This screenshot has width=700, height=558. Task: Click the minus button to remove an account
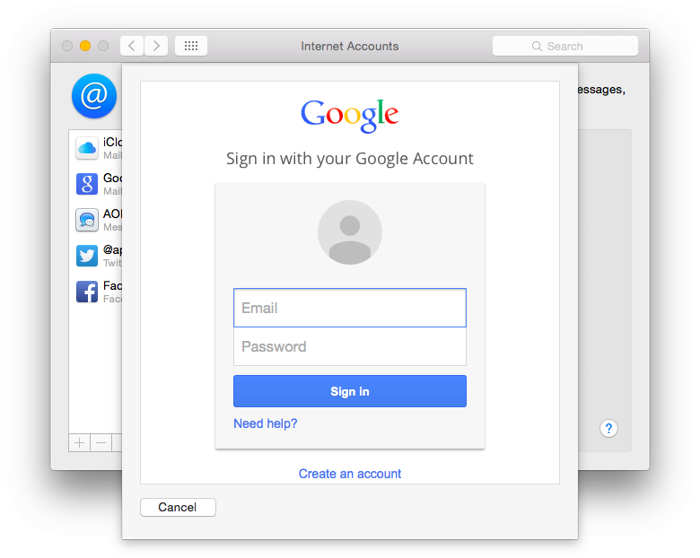point(101,442)
